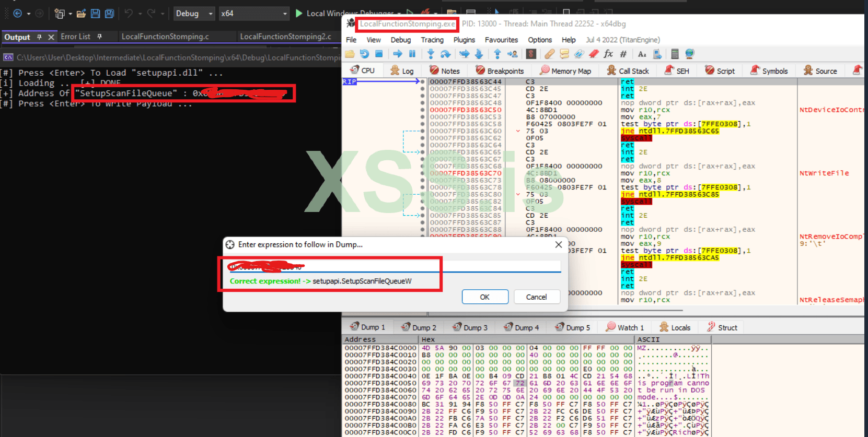Switch to the Watch 1 tab
The image size is (868, 437).
click(625, 327)
